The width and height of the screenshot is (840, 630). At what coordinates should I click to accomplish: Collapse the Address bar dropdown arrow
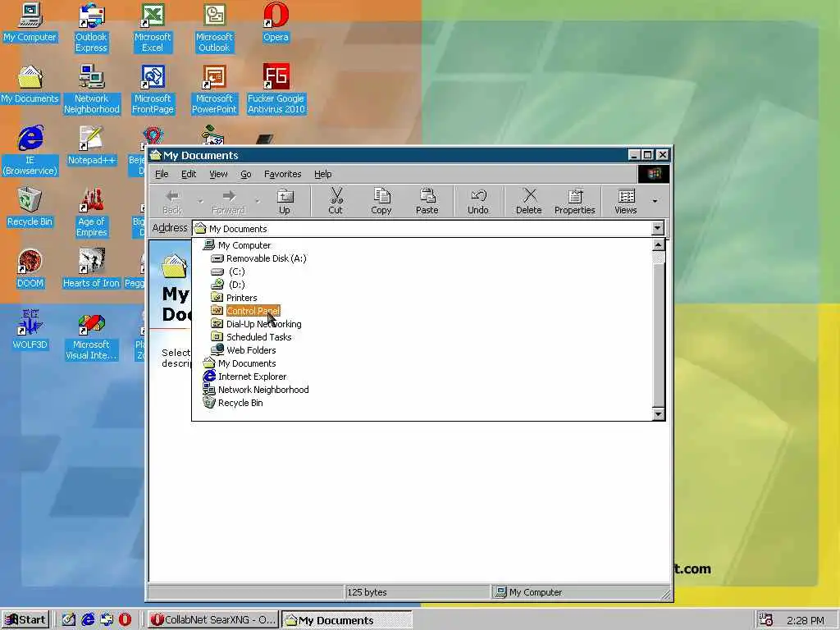click(x=657, y=228)
